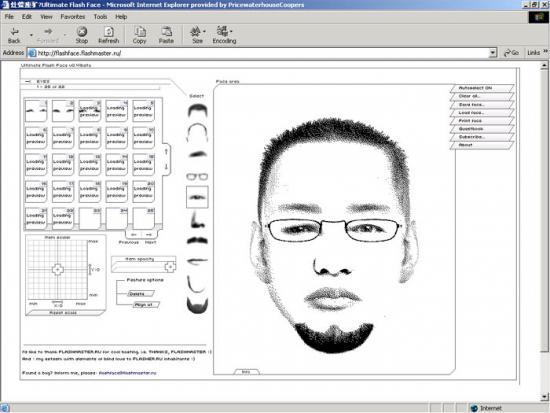Screen dimensions: 550x413
Task: Select eye thumbnail number 2
Action: (x=63, y=111)
